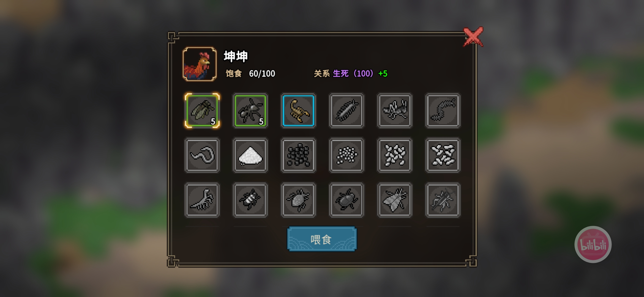Select the earthworm item

click(x=202, y=155)
